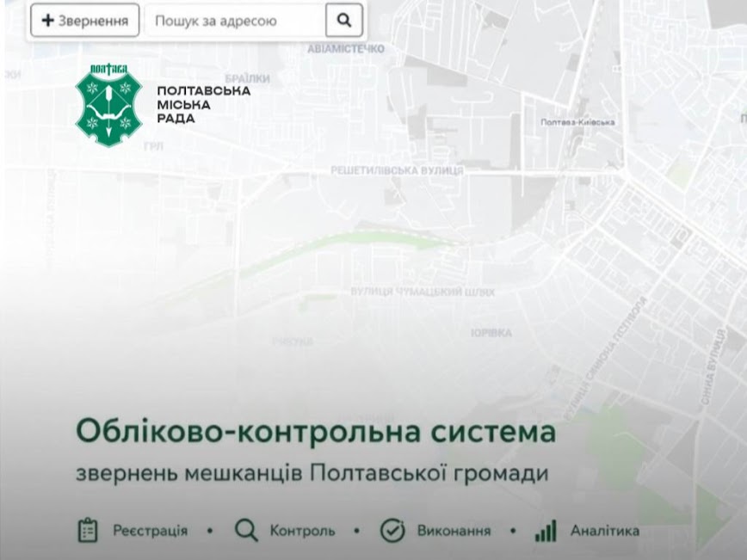The height and width of the screenshot is (560, 747).
Task: Open the Реєстрація label
Action: click(150, 531)
